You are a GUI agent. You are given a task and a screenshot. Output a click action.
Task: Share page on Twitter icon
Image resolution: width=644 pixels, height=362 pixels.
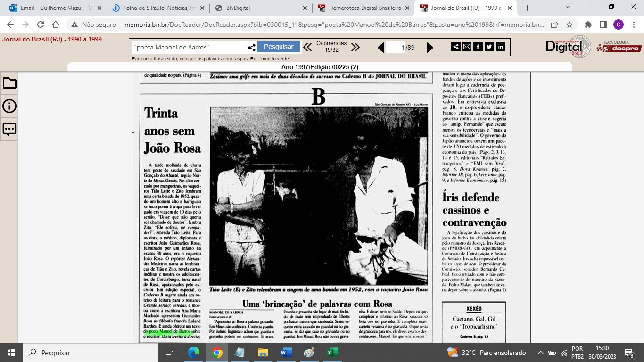(x=489, y=47)
